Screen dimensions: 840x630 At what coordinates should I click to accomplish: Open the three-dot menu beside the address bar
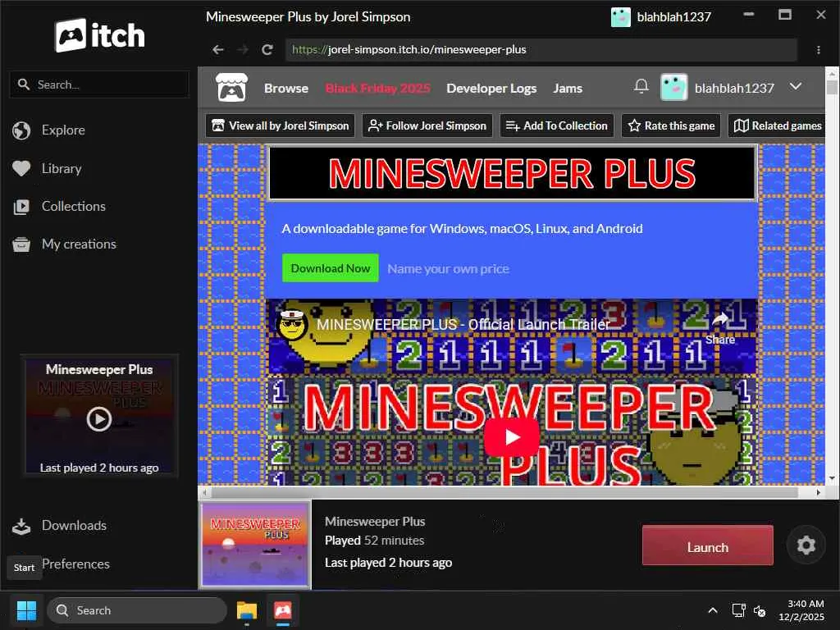point(818,50)
